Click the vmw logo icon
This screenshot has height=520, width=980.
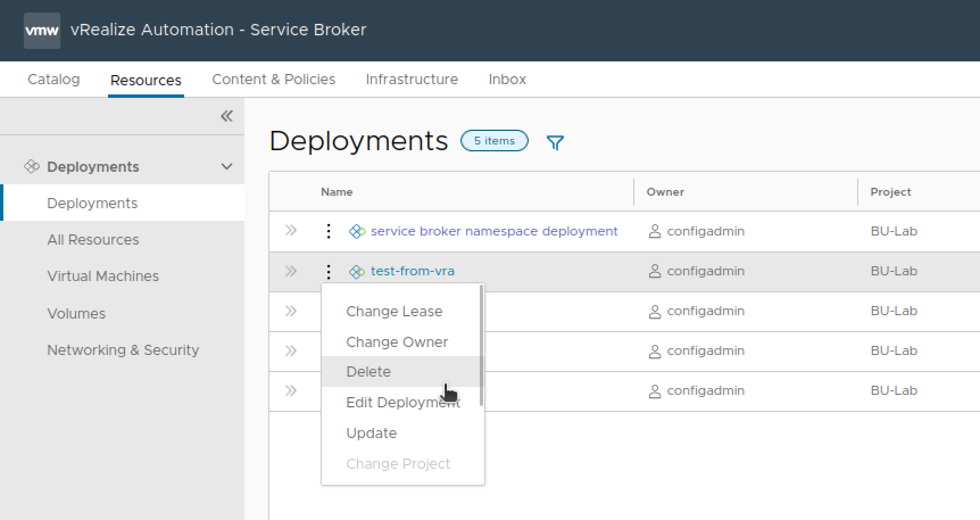[x=42, y=30]
